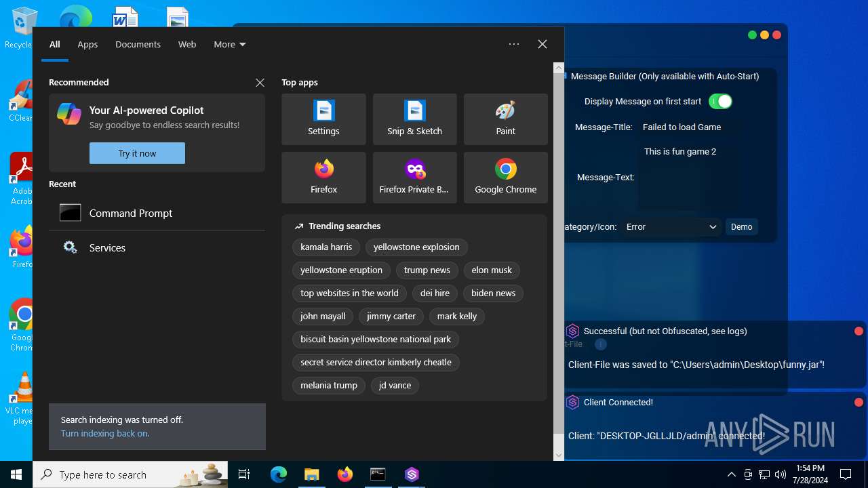Open the volume control in system tray
868x488 pixels.
(781, 474)
